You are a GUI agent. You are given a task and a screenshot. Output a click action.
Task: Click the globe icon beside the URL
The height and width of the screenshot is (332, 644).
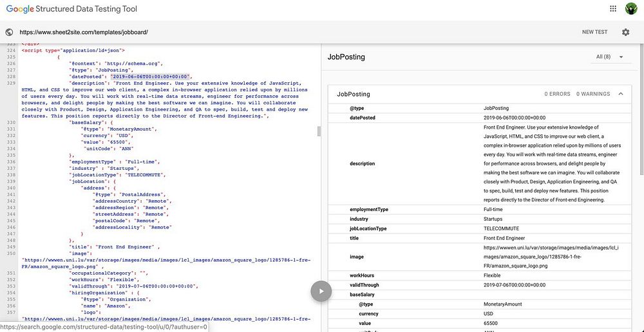[9, 32]
